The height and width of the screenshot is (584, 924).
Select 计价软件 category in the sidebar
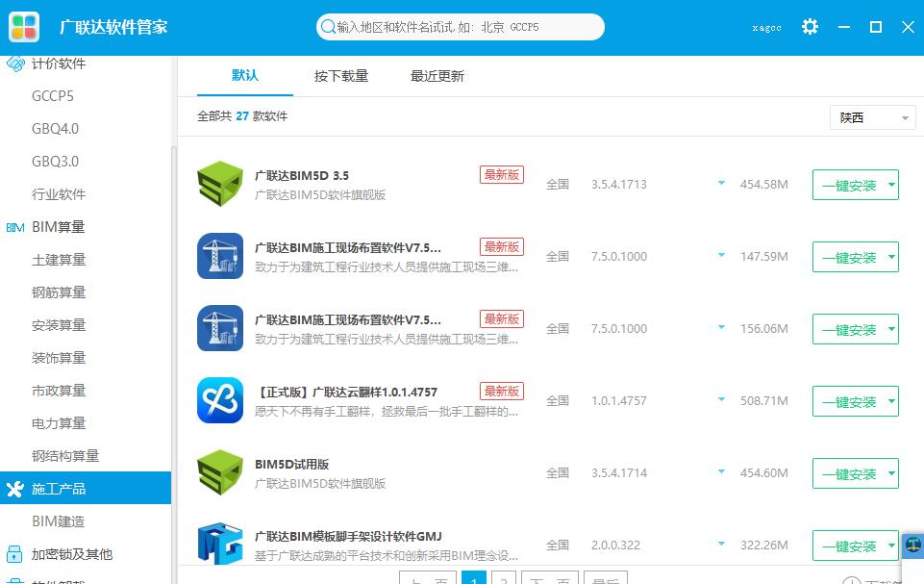point(59,63)
